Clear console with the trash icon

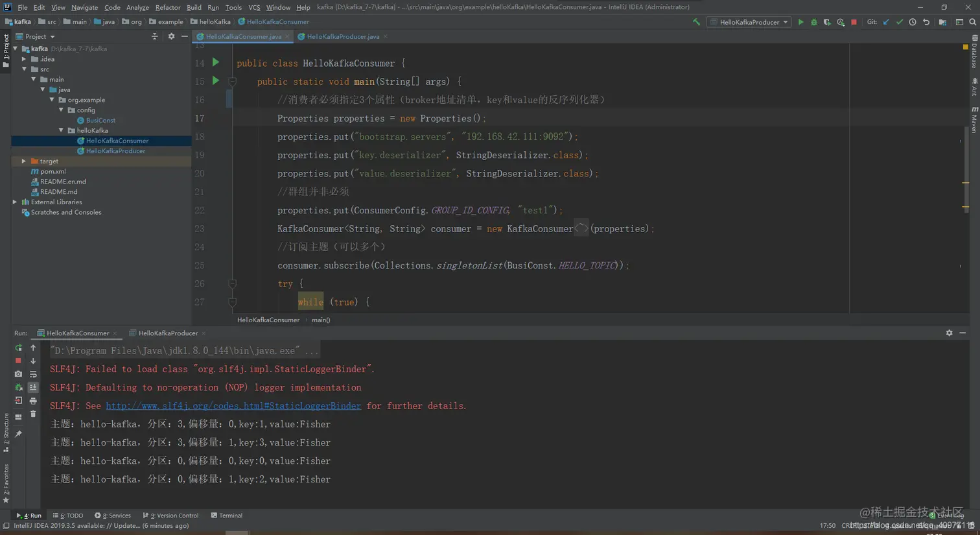(33, 414)
